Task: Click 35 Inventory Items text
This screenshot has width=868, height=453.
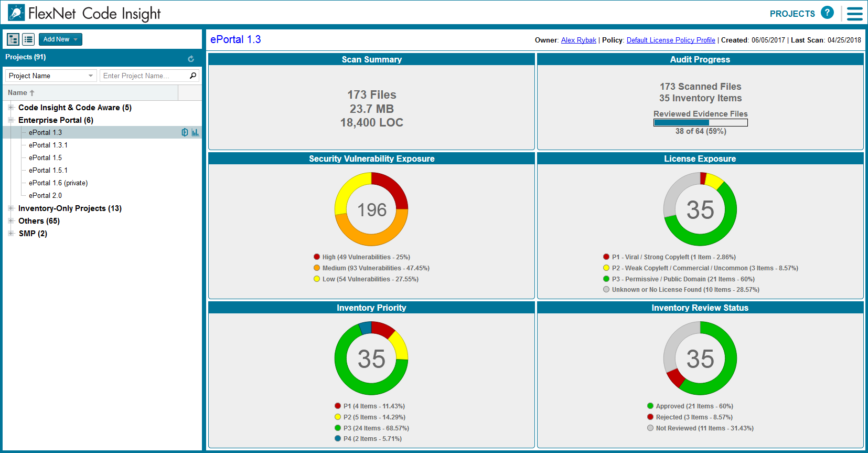Action: tap(701, 98)
